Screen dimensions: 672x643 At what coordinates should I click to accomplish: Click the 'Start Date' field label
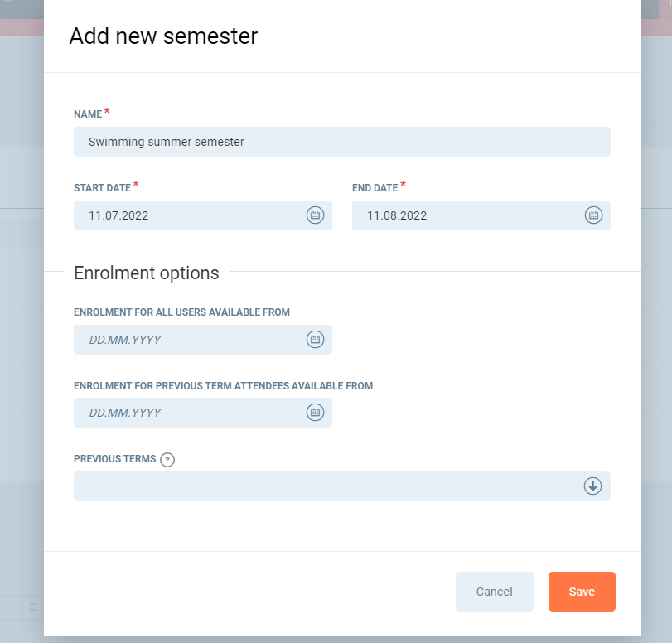pos(102,188)
